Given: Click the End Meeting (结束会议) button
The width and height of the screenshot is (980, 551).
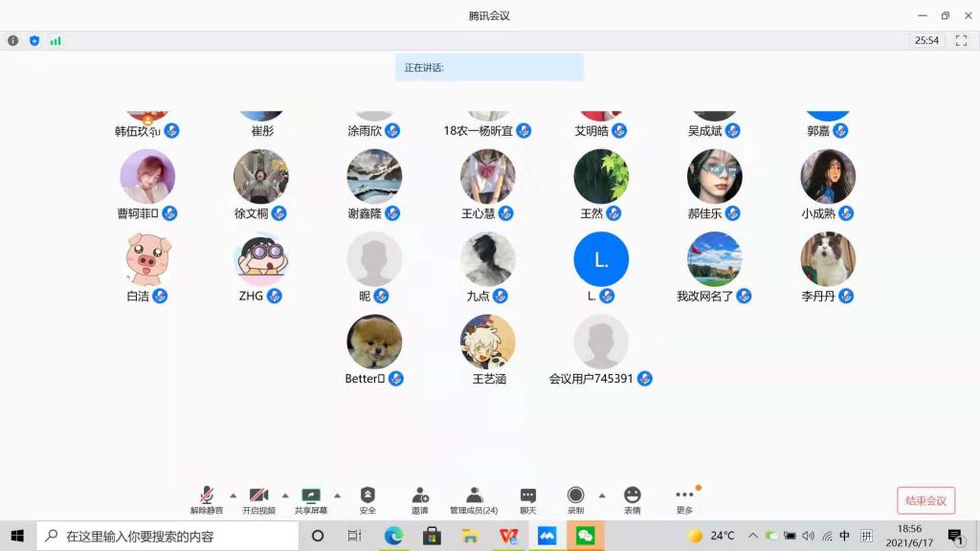Looking at the screenshot, I should coord(925,500).
